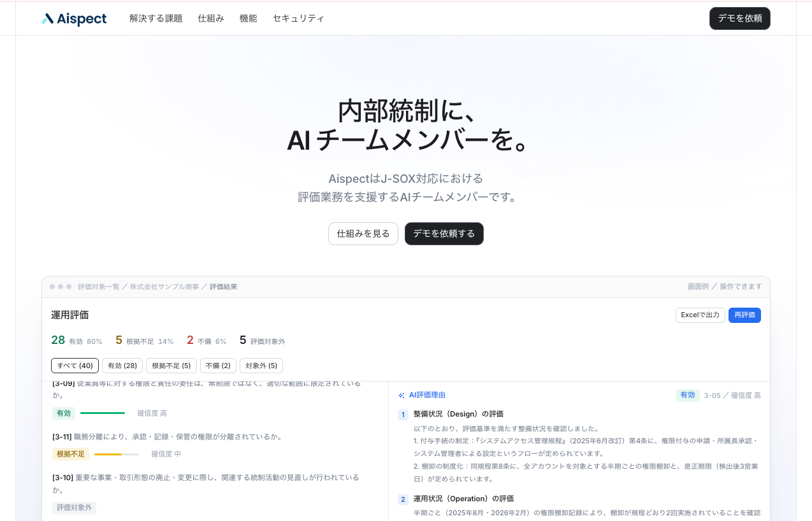Viewport: 812px width, 521px height.
Task: Filter by 対象外 (5) tab
Action: [261, 366]
